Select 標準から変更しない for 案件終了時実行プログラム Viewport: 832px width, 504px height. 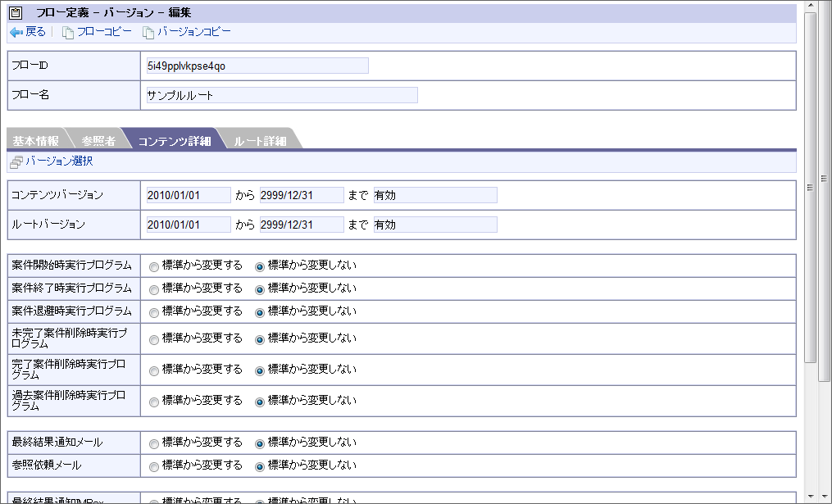[260, 289]
